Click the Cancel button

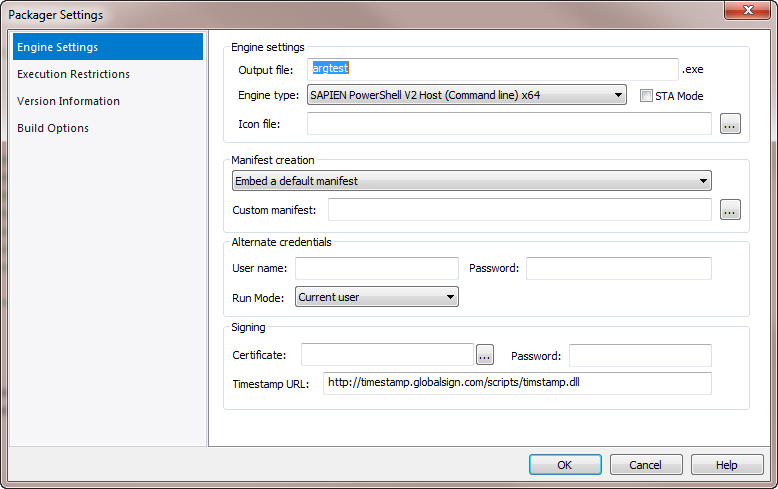[x=646, y=465]
